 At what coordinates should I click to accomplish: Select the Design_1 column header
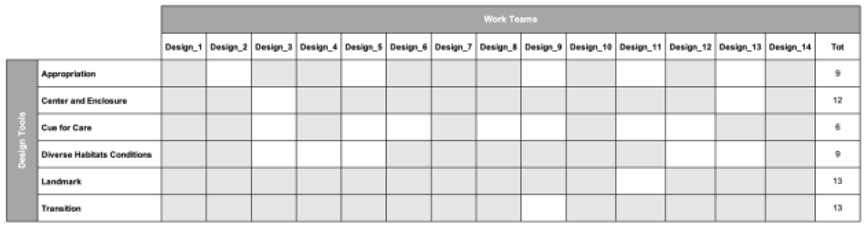184,47
